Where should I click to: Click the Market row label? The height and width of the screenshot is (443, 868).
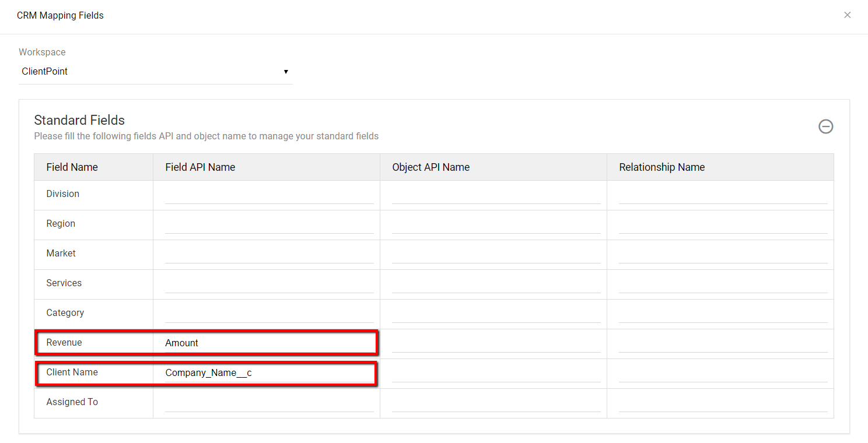coord(61,254)
